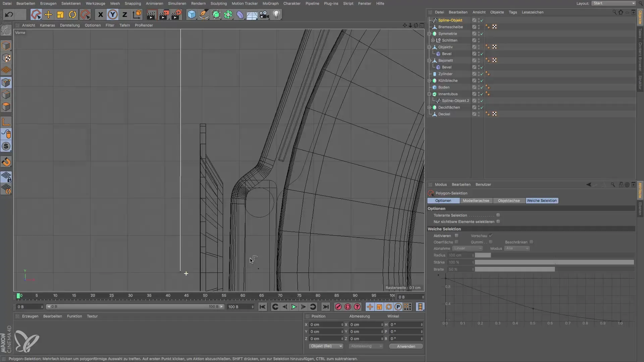Open the viewport Kameras menu
Image resolution: width=644 pixels, height=362 pixels.
47,25
